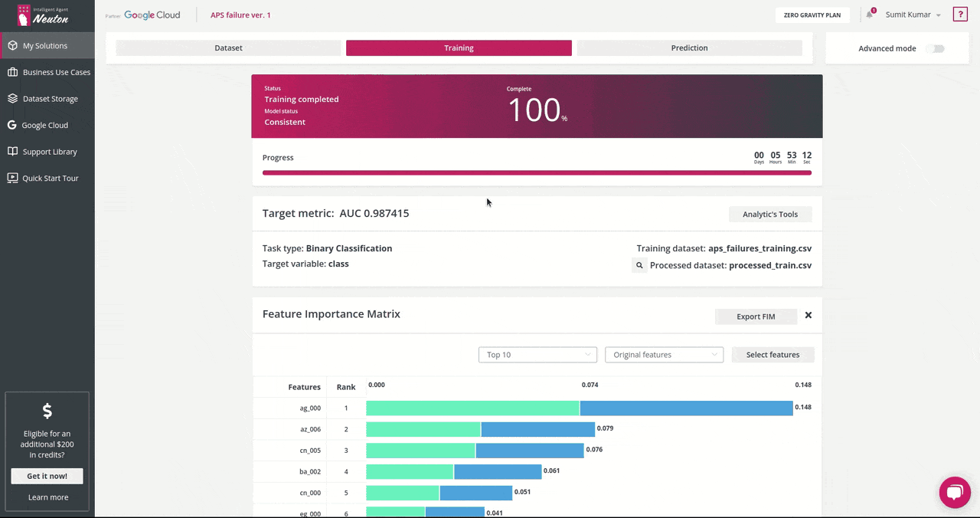Click the Select features button
The width and height of the screenshot is (980, 518).
coord(773,355)
